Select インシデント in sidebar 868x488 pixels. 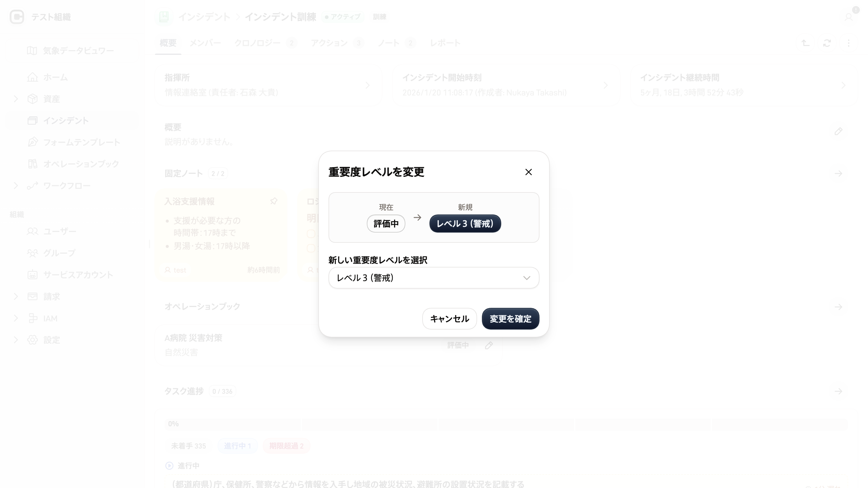(x=72, y=120)
